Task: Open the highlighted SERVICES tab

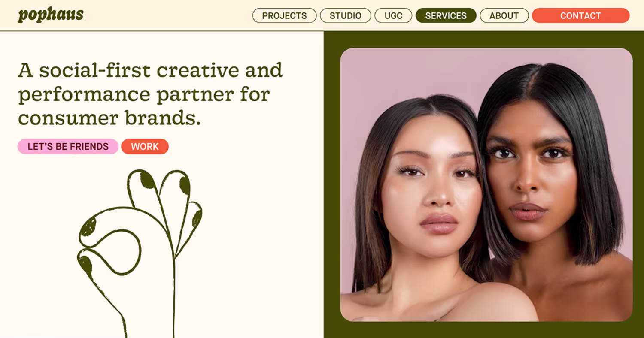Action: point(446,15)
